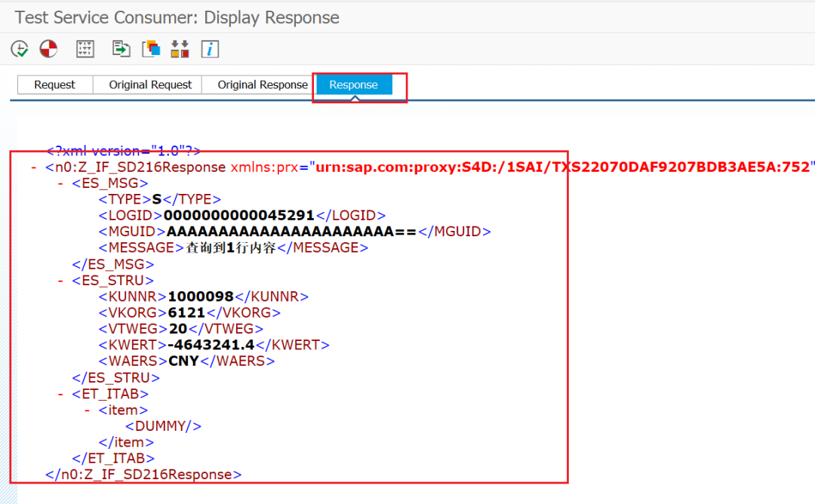This screenshot has height=504, width=815.
Task: Select KUNNR value 1000098
Action: [x=201, y=297]
